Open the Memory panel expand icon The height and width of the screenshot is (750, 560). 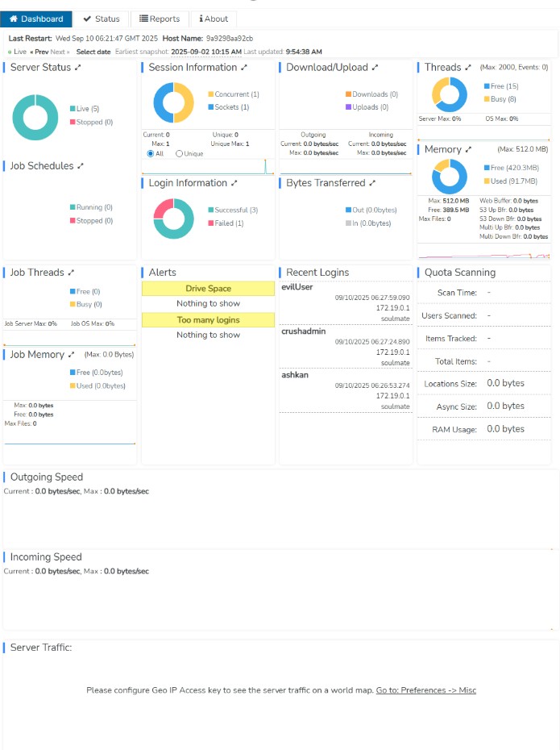pyautogui.click(x=469, y=150)
